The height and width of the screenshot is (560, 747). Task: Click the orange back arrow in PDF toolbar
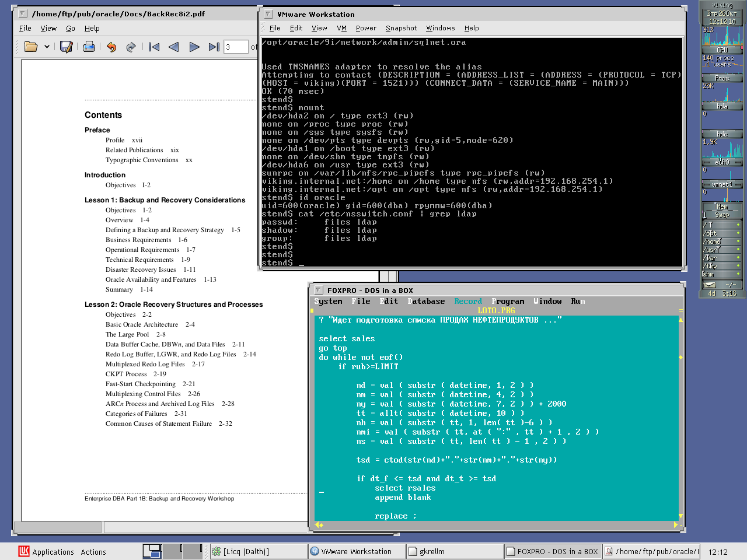(111, 47)
